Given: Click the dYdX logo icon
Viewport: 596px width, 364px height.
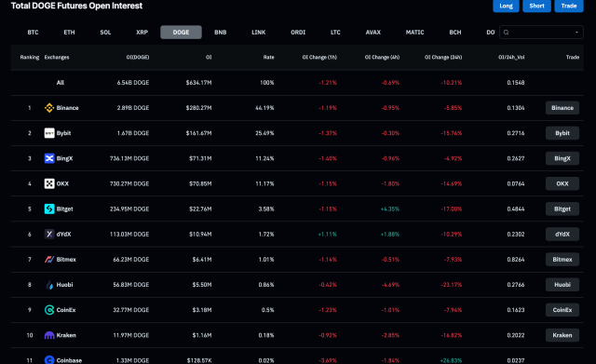Looking at the screenshot, I should click(x=49, y=234).
